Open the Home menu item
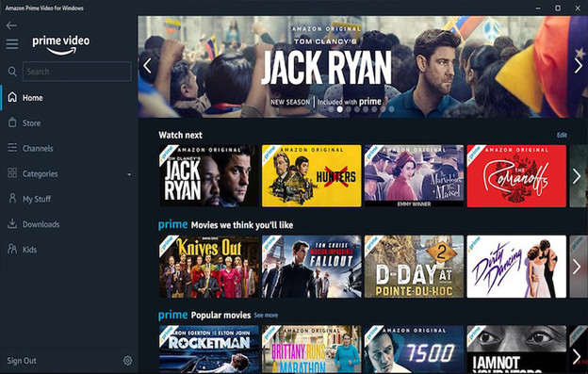The width and height of the screenshot is (588, 374). click(33, 98)
